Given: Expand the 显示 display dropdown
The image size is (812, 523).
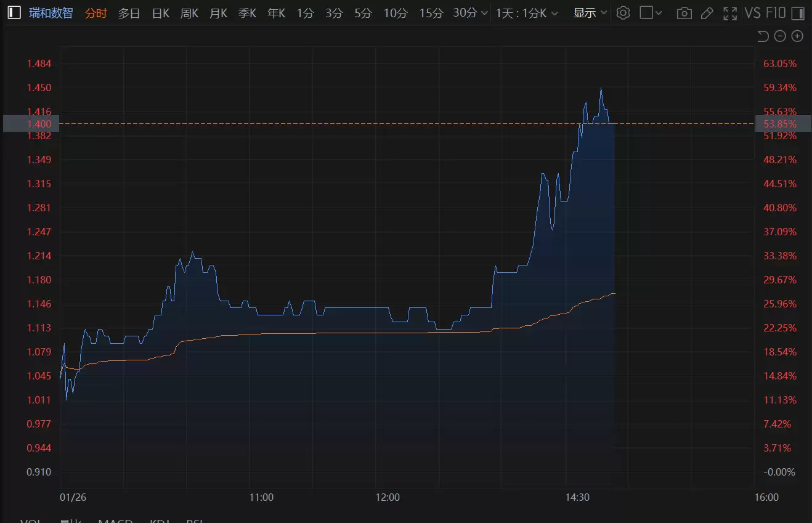Looking at the screenshot, I should click(590, 13).
